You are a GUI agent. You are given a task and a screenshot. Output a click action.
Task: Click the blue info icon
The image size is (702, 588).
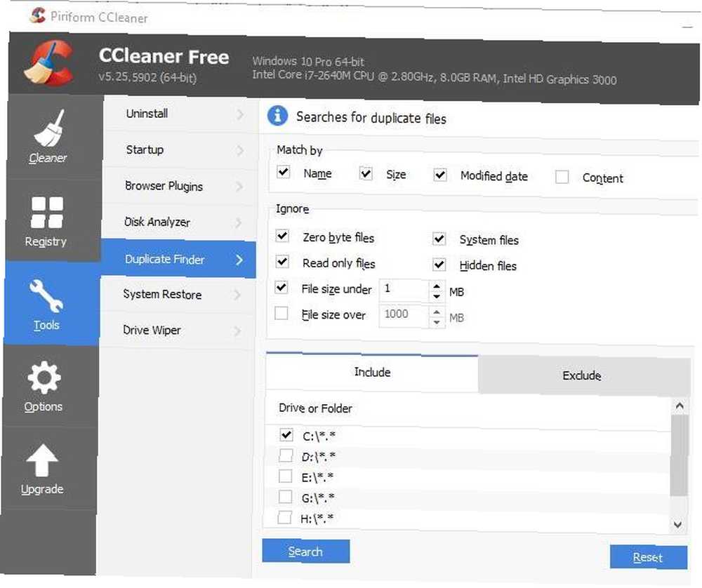click(277, 116)
